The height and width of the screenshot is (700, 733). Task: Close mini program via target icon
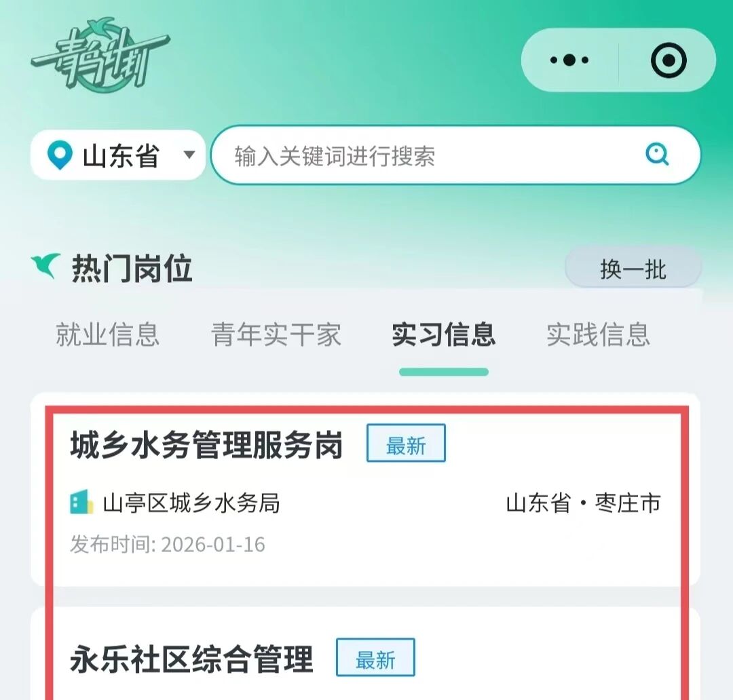point(669,60)
